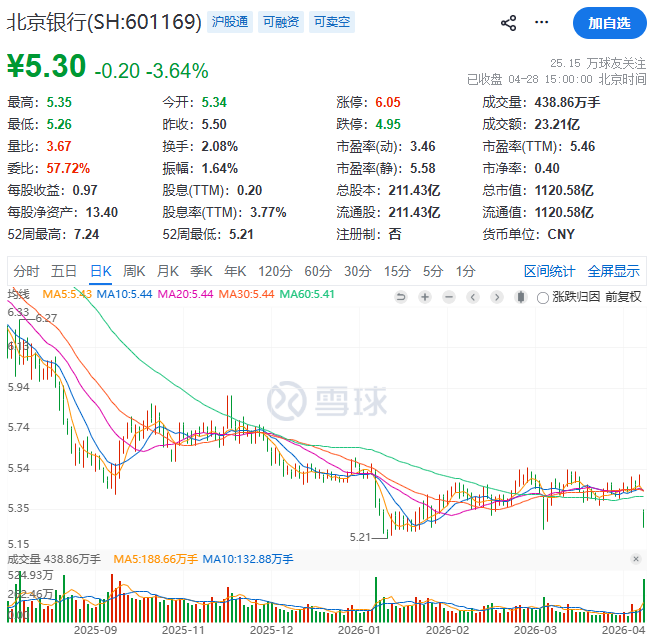Click the stock title 北京银行(SH:601169)
This screenshot has height=639, width=653.
pyautogui.click(x=104, y=22)
